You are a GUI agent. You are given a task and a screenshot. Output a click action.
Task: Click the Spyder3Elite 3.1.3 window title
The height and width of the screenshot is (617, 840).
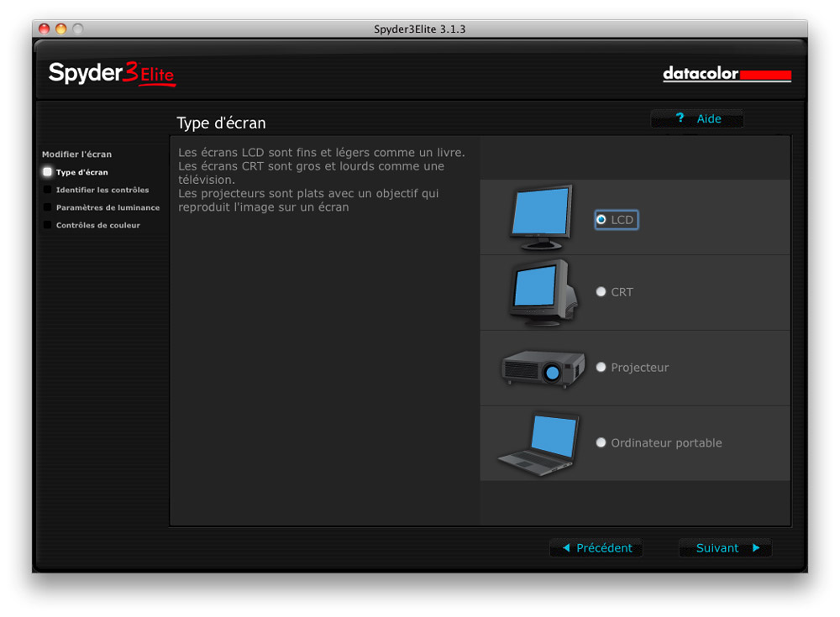(x=419, y=29)
